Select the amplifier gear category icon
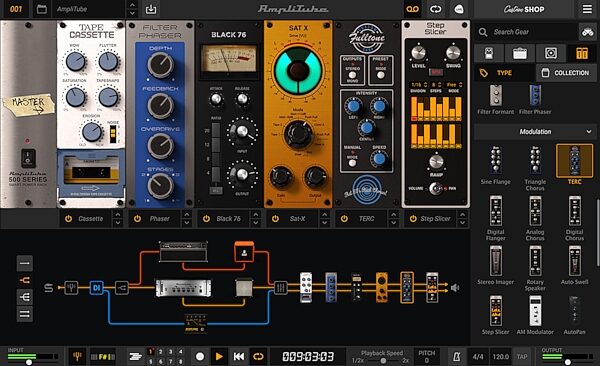Image resolution: width=600 pixels, height=366 pixels. click(520, 53)
